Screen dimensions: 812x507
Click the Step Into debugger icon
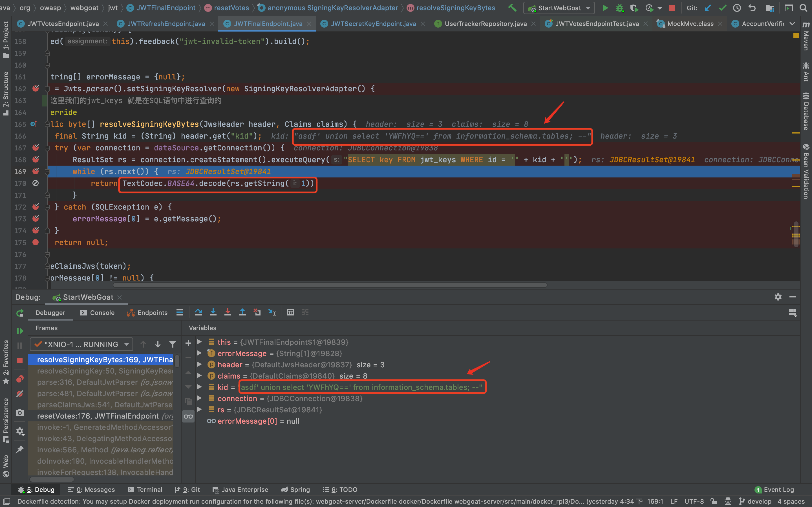pos(213,312)
